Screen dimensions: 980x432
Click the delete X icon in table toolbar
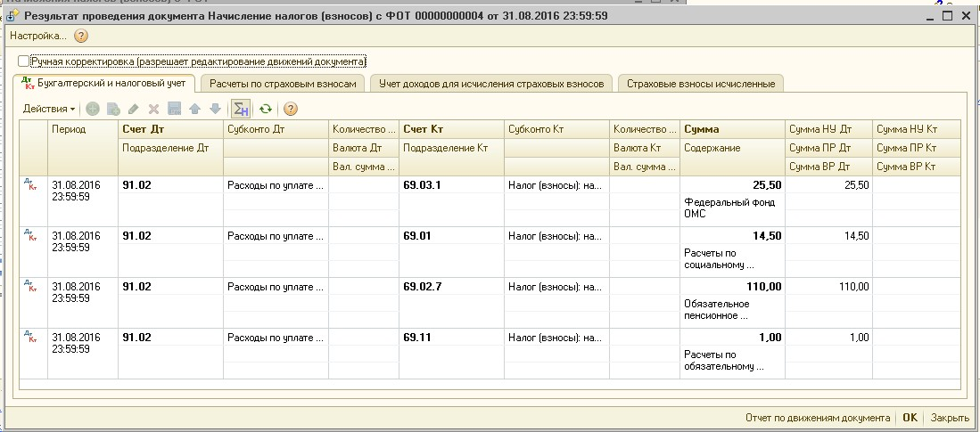(153, 109)
